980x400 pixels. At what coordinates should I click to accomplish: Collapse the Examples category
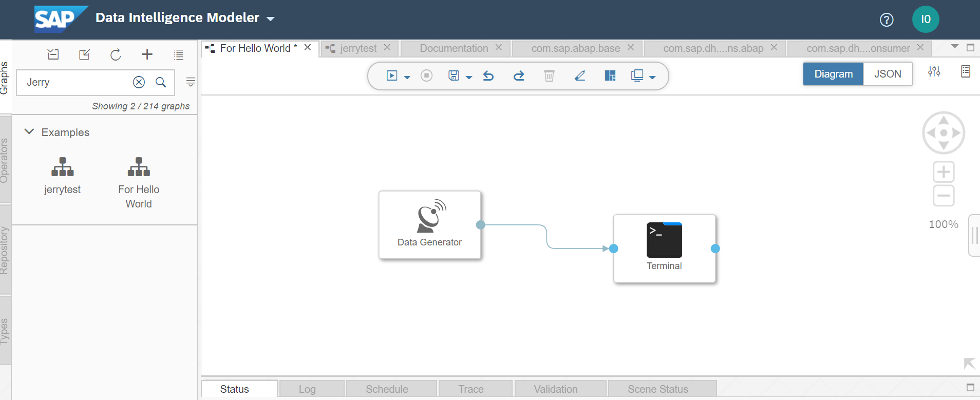click(29, 131)
